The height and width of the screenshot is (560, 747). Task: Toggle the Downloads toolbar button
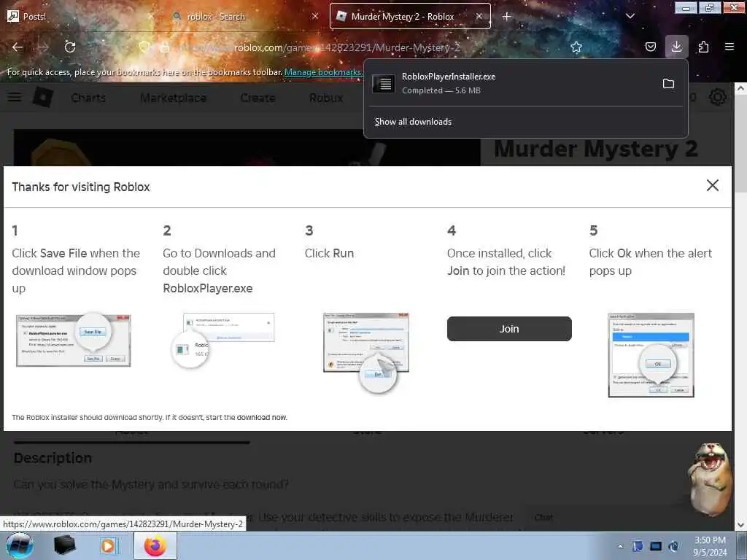click(676, 46)
